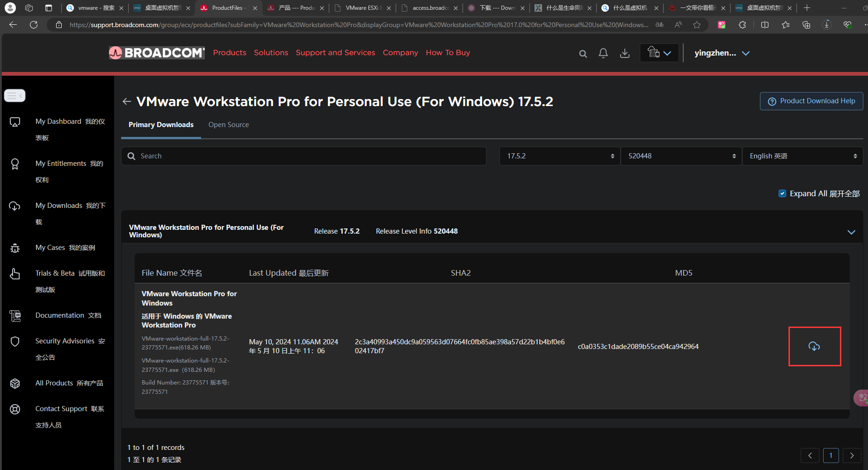Switch to the Open Source tab
Screen dimensions: 868x470
[x=229, y=125]
